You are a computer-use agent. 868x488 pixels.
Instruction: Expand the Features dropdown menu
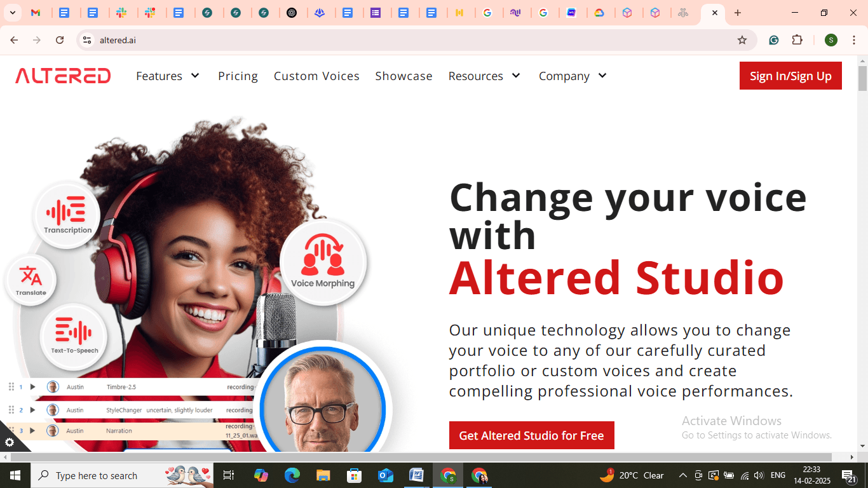pos(168,76)
